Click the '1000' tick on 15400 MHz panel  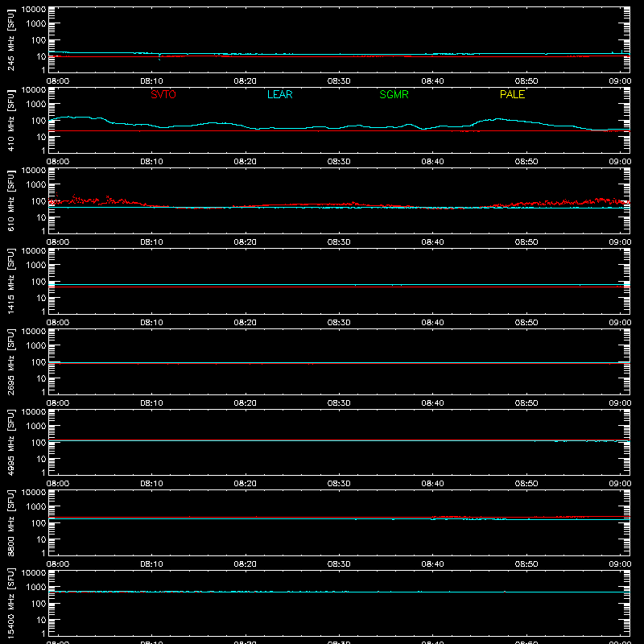pyautogui.click(x=36, y=588)
